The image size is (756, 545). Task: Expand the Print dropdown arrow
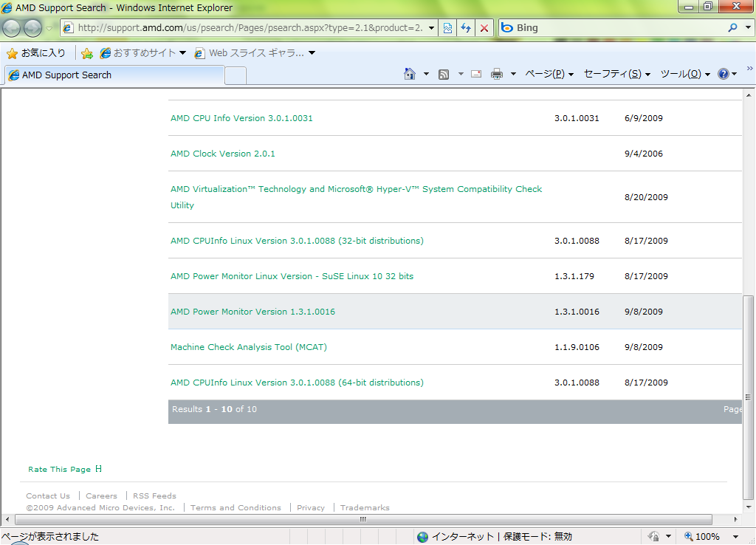(x=514, y=74)
